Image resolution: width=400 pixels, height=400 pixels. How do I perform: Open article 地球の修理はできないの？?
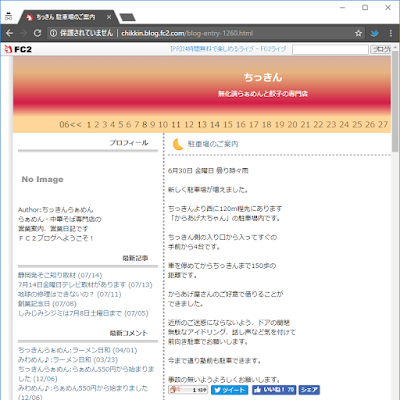[x=70, y=294]
